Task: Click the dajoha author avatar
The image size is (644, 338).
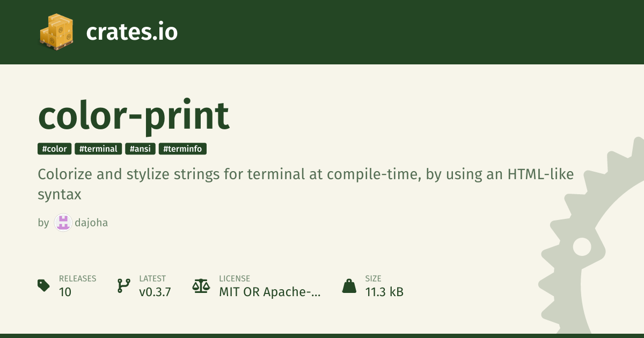Action: 63,223
